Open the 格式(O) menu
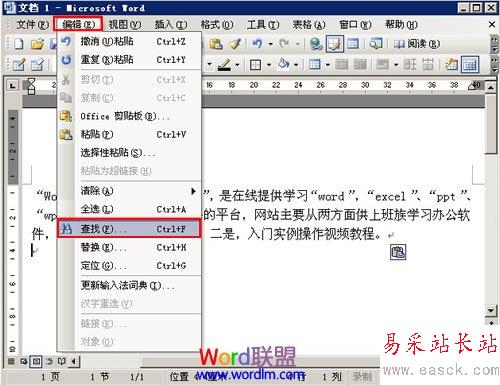The image size is (500, 385). point(217,24)
